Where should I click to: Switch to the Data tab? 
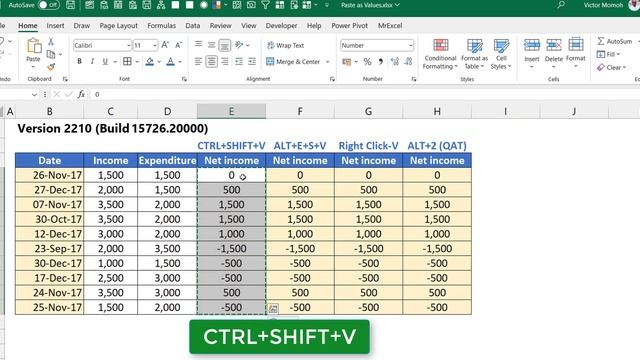click(193, 25)
